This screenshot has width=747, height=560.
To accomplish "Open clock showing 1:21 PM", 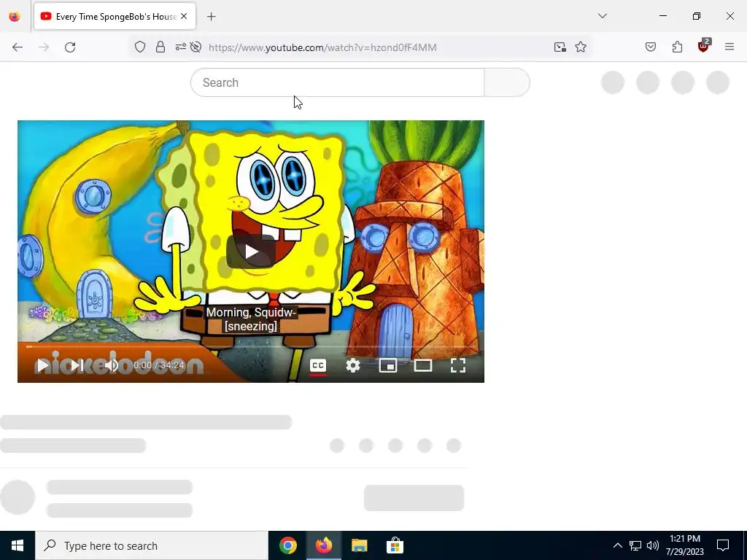I will (684, 545).
